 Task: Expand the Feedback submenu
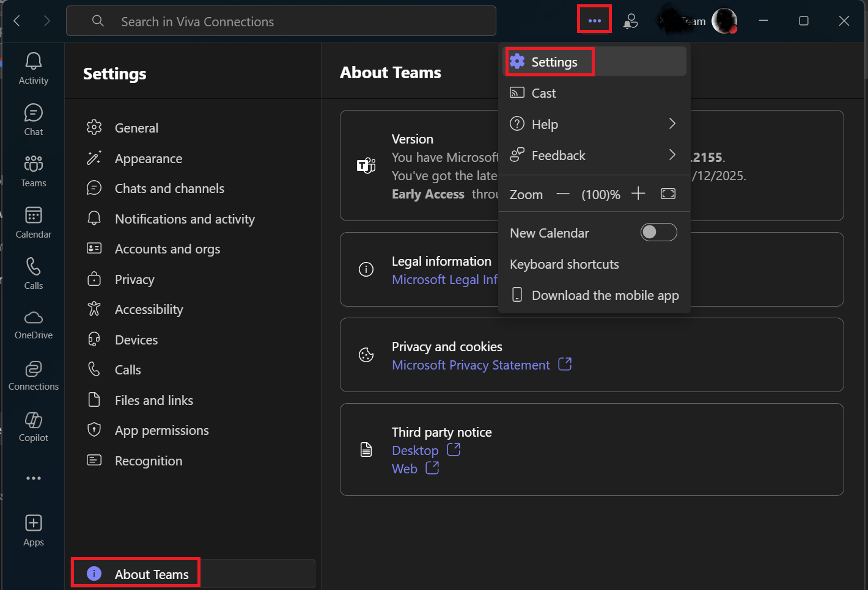pos(593,155)
